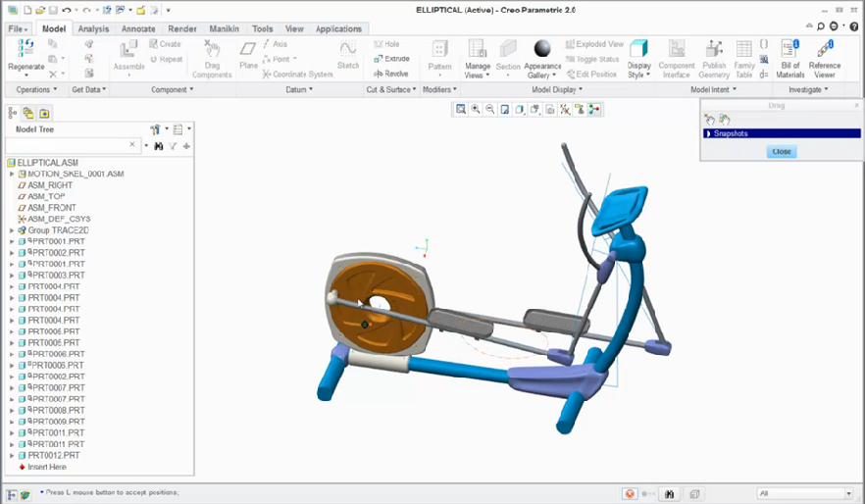The height and width of the screenshot is (504, 865).
Task: Switch to the Tools tab
Action: point(262,28)
